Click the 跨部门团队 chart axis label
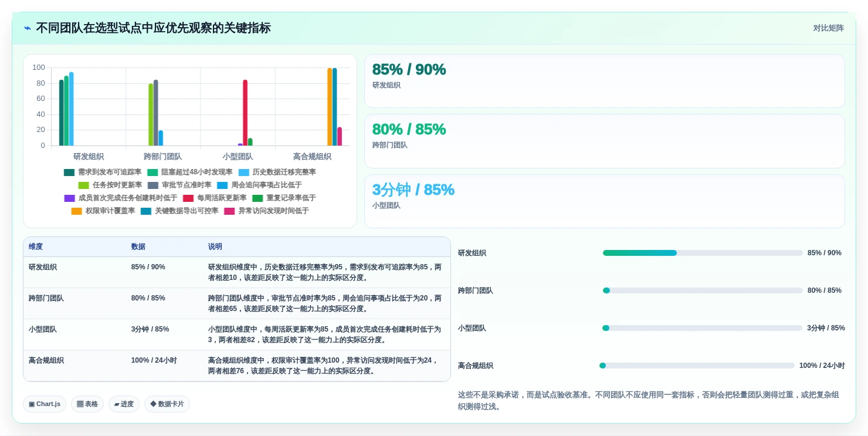 tap(163, 157)
